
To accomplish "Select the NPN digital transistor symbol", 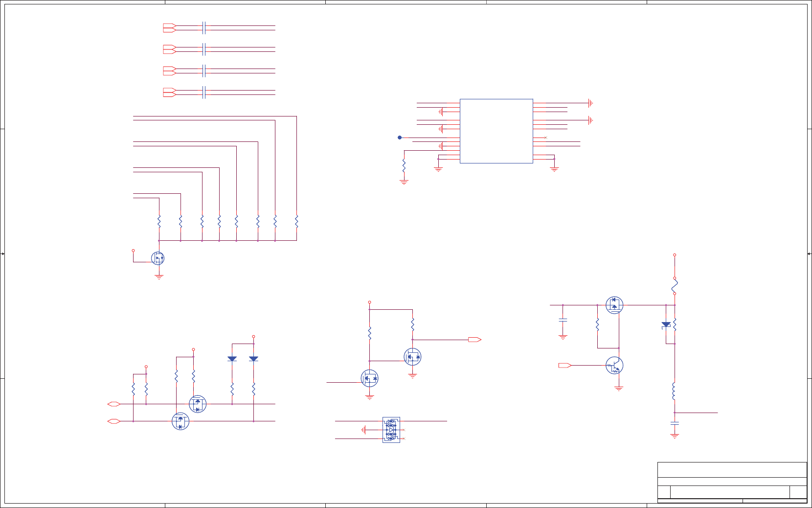I will pos(614,366).
